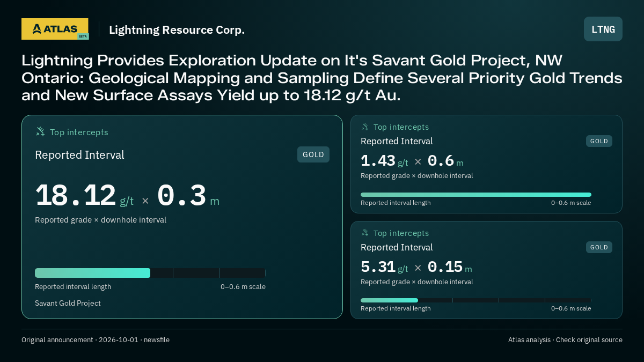Click the "Atlas analysis · Check original source" footer text
644x362 pixels.
(x=565, y=339)
